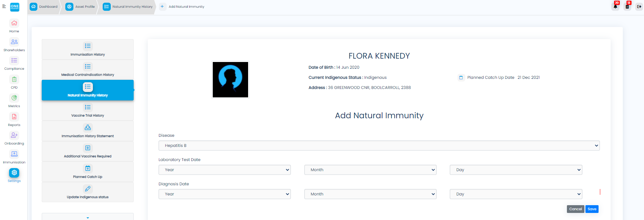Click the calendar icon beside Planned Catch Up Date
The width and height of the screenshot is (644, 220).
click(x=461, y=77)
